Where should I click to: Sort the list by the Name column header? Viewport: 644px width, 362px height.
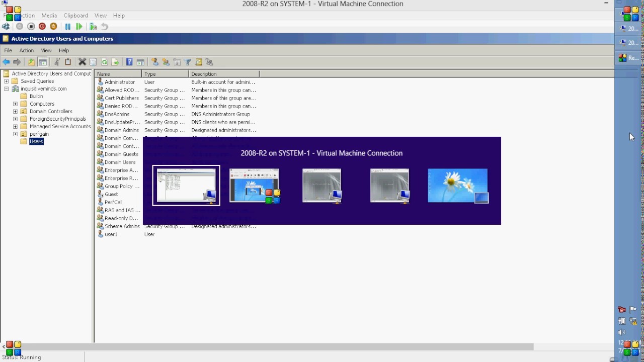point(119,74)
